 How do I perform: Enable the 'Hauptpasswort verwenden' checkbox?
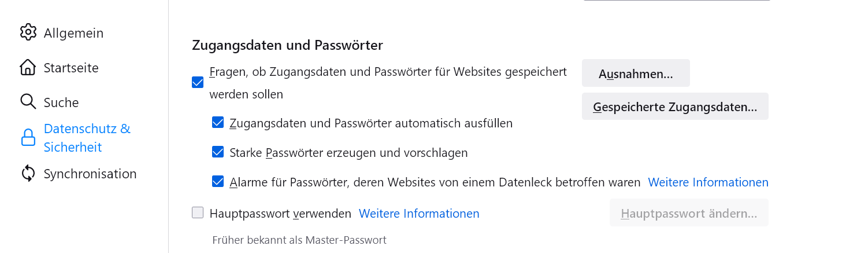click(x=198, y=213)
